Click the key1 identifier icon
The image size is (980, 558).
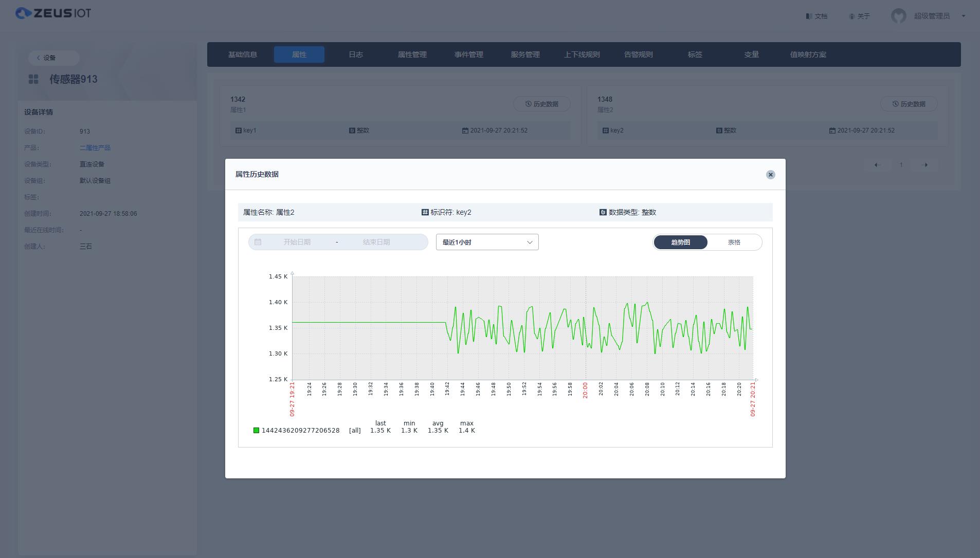[239, 131]
